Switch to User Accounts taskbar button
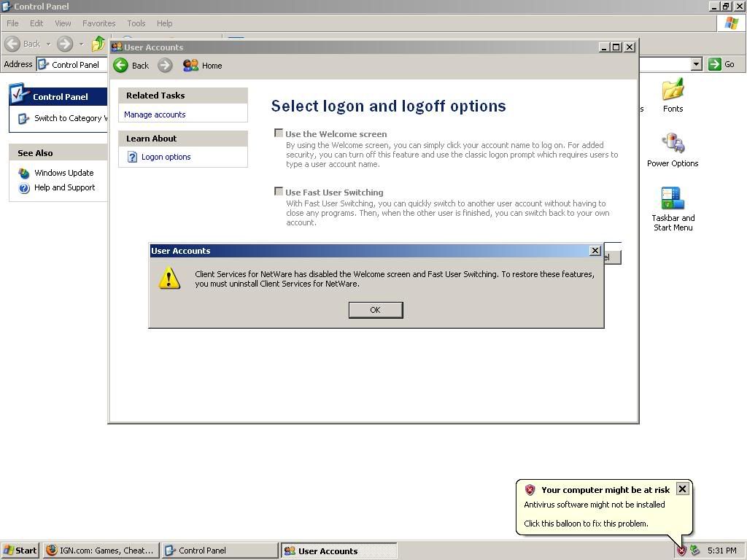 pos(338,551)
